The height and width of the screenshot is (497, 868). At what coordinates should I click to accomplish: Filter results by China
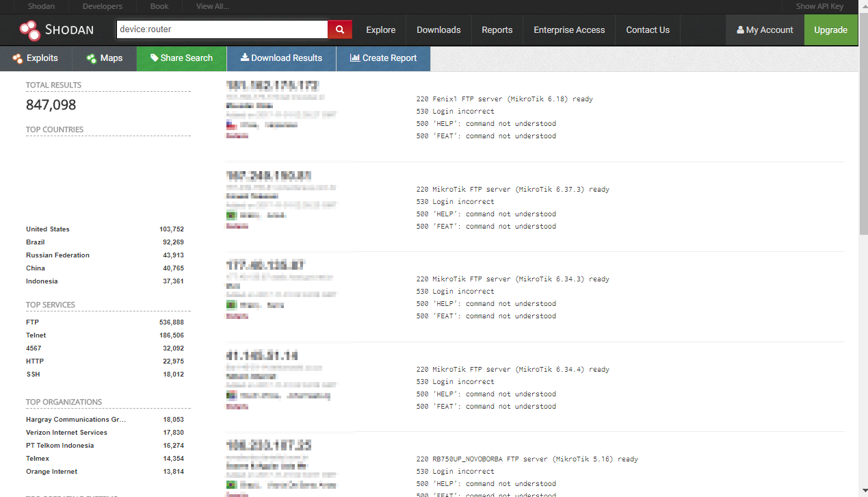click(36, 268)
